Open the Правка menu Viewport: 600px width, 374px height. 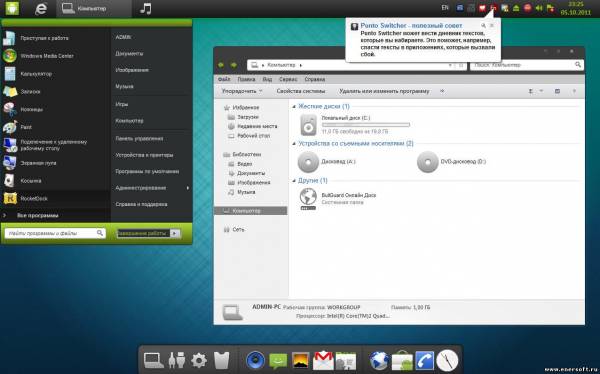[246, 79]
